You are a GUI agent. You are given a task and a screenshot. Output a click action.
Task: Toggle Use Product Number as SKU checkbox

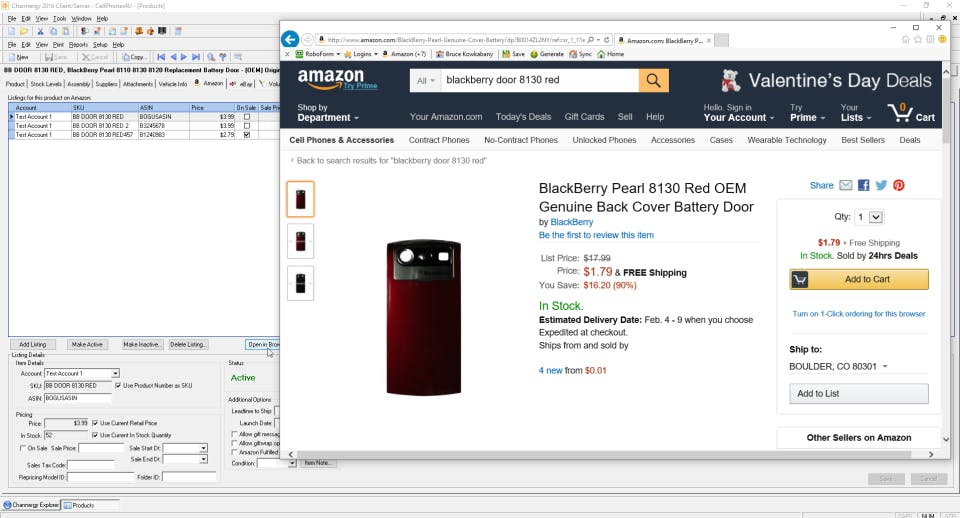point(119,385)
